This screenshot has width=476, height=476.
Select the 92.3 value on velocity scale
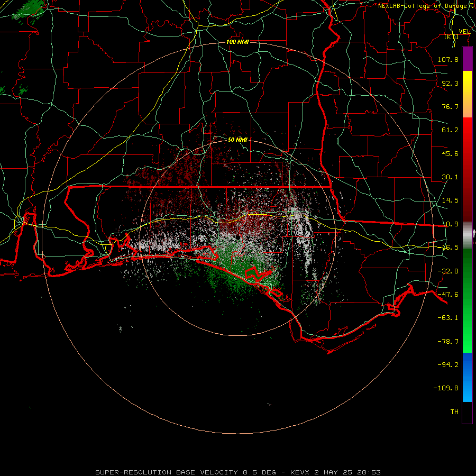tap(450, 83)
